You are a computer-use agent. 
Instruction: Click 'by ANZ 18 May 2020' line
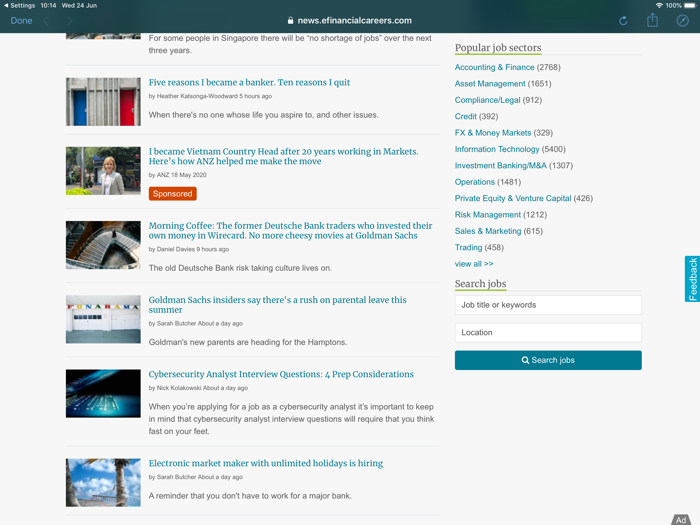(x=177, y=175)
